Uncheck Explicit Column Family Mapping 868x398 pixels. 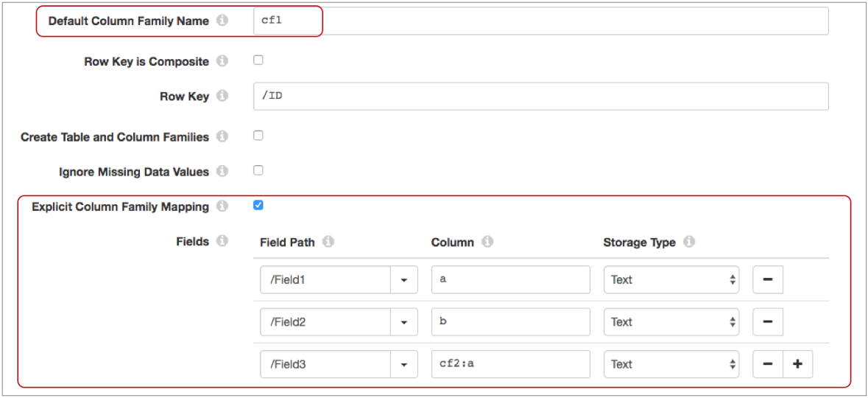(x=258, y=206)
